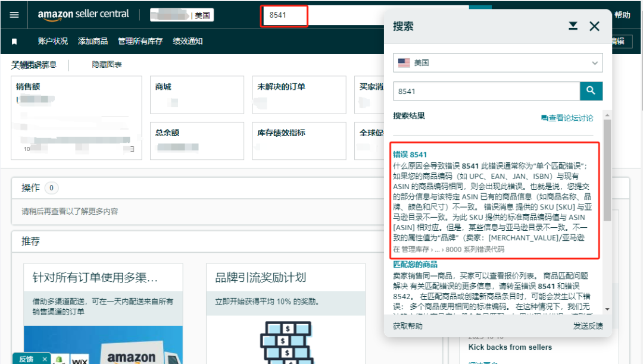Click the bookmark icon in navigation bar
643x364 pixels.
(x=14, y=41)
